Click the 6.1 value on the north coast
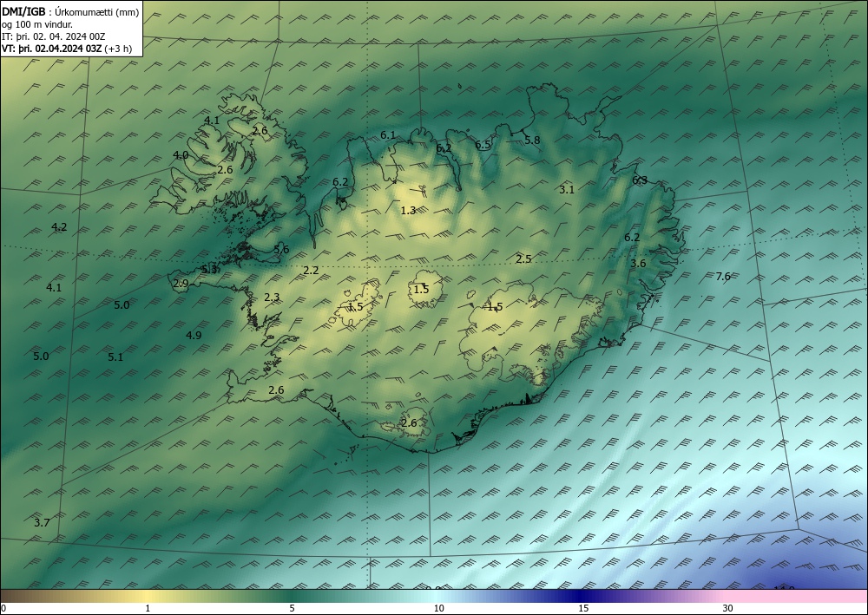 tap(388, 135)
